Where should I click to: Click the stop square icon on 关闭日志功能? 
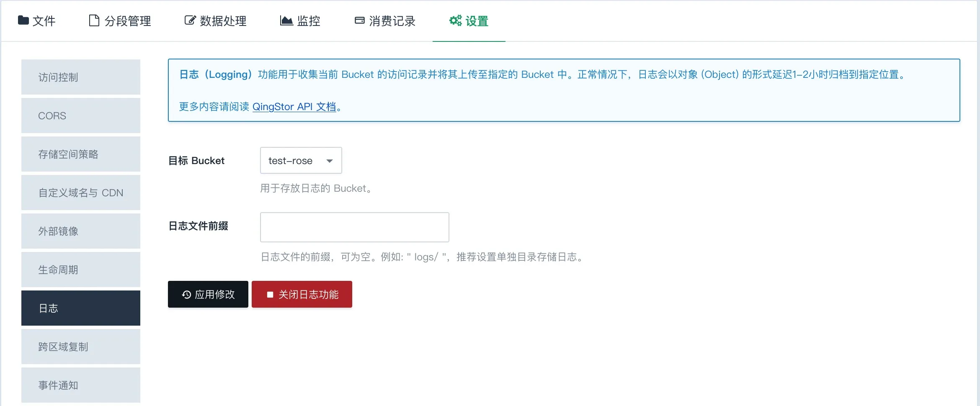(x=270, y=295)
